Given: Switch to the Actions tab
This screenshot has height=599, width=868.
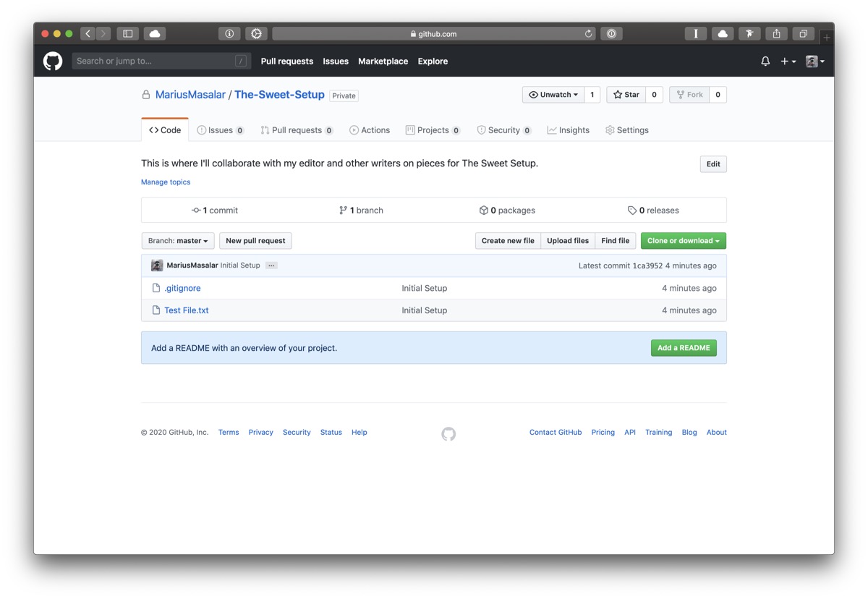Looking at the screenshot, I should point(370,130).
